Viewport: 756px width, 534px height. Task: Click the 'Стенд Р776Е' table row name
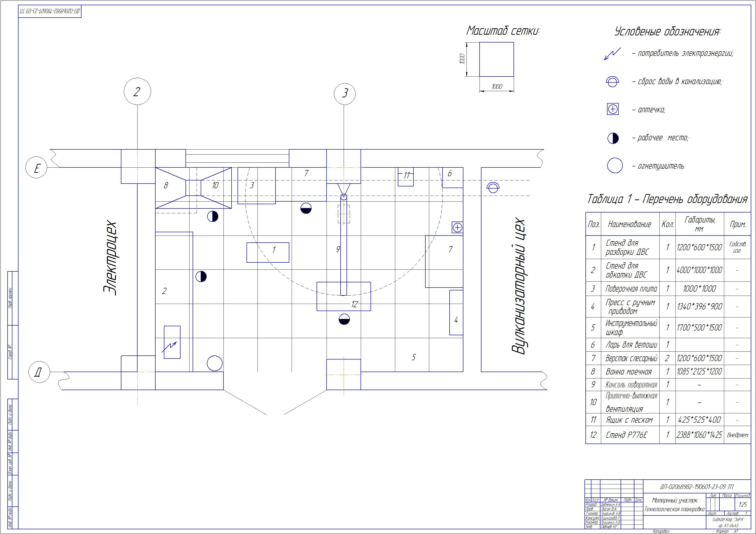[x=626, y=435]
